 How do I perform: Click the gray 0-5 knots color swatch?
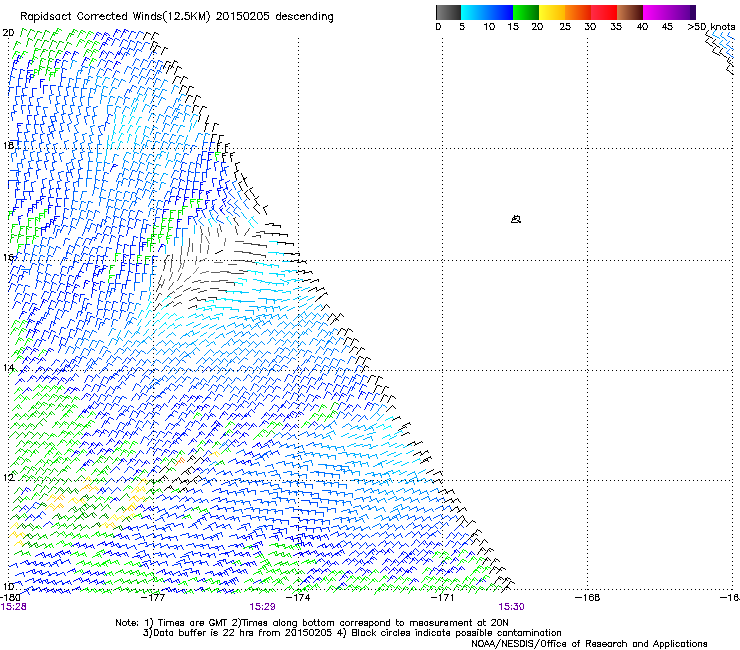448,12
